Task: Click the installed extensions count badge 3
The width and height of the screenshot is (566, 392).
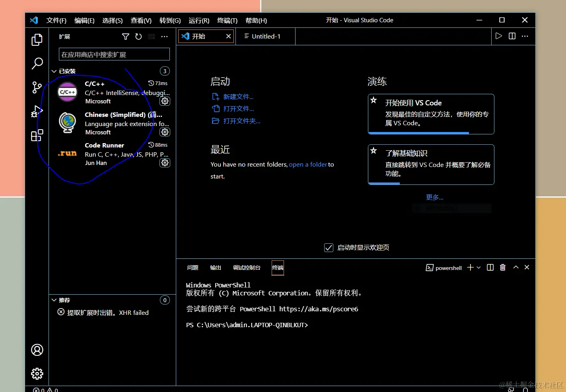Action: [165, 71]
